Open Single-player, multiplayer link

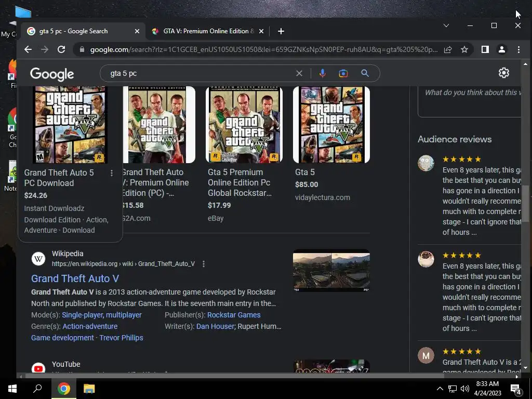click(102, 315)
